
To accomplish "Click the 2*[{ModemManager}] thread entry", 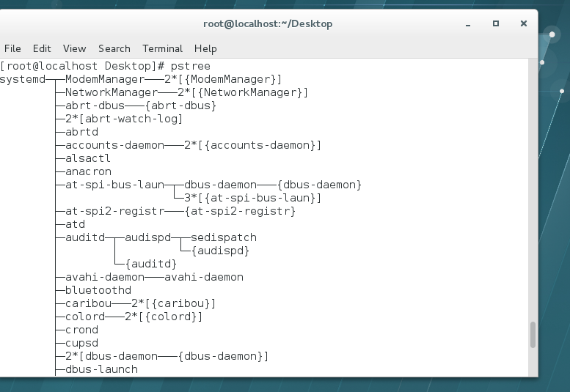I will point(223,79).
